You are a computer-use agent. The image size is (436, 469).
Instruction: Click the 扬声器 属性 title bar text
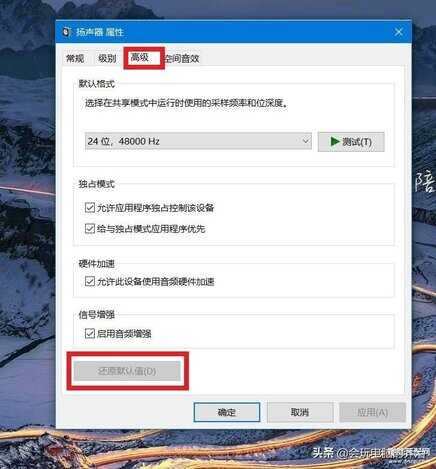[100, 32]
